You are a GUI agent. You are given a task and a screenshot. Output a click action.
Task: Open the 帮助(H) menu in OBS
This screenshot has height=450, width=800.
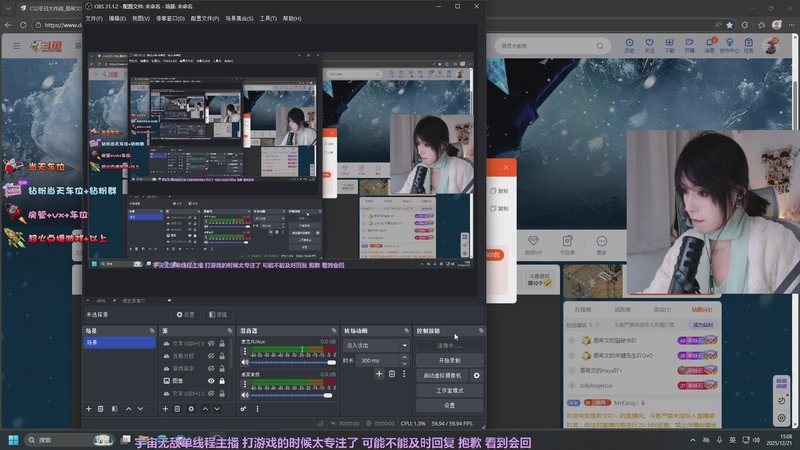[x=292, y=18]
